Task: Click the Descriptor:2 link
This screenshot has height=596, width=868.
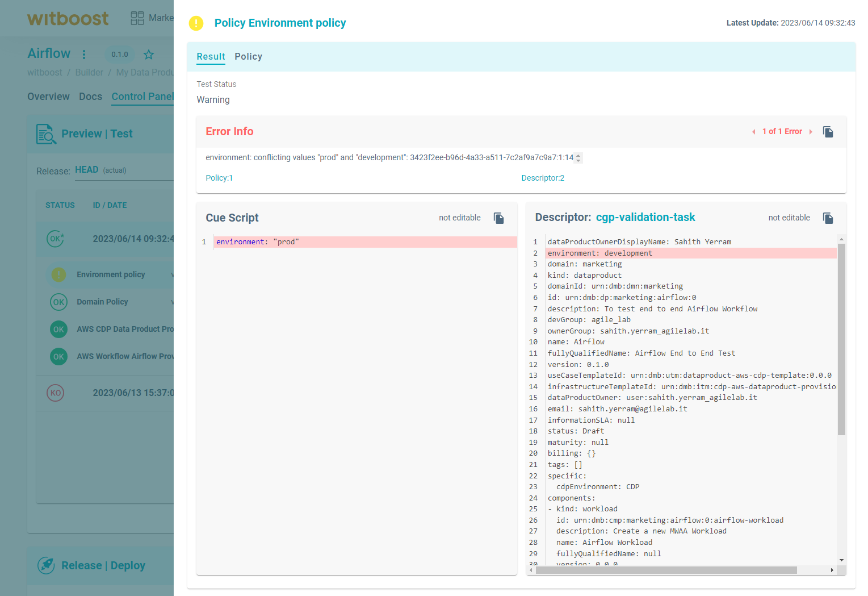Action: pyautogui.click(x=543, y=178)
